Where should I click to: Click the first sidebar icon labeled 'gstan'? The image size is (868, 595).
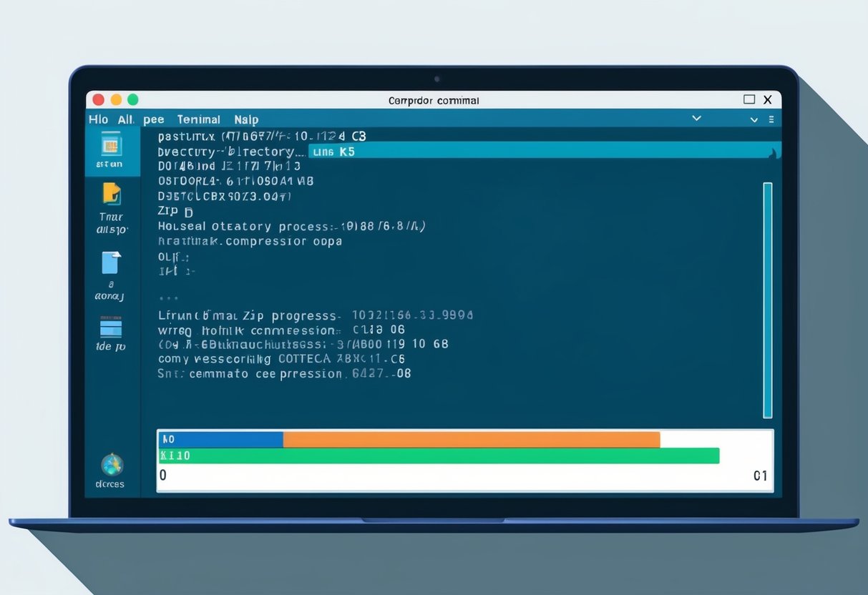tap(110, 144)
